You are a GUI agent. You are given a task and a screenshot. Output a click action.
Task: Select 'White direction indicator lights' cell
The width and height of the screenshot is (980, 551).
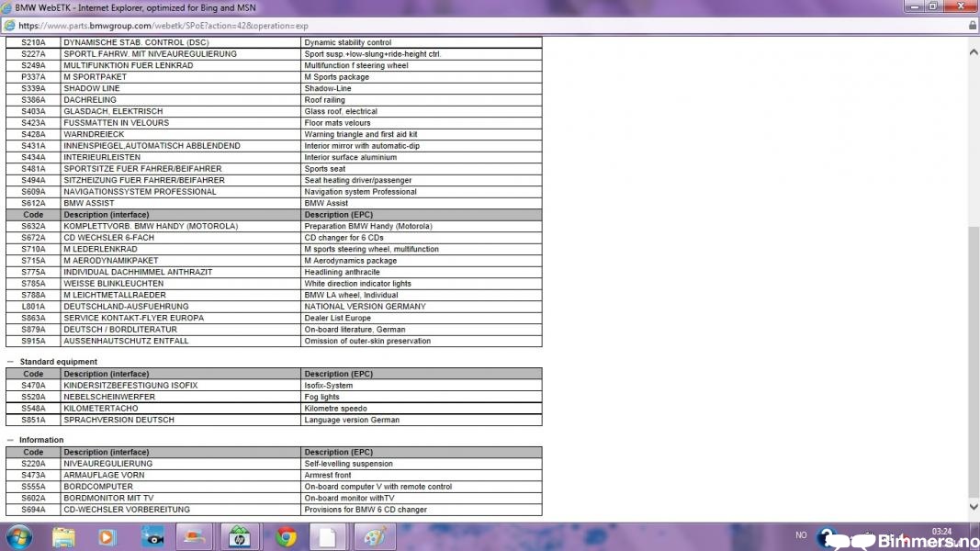point(422,284)
